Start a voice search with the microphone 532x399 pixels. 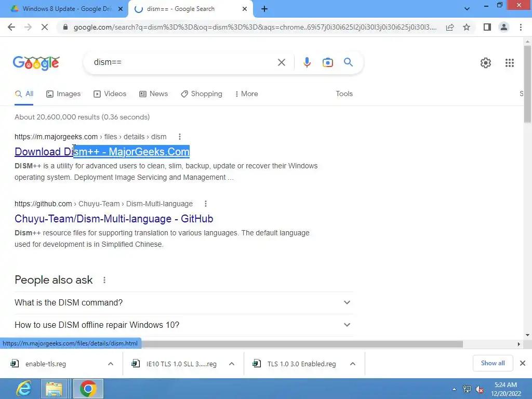(x=307, y=62)
